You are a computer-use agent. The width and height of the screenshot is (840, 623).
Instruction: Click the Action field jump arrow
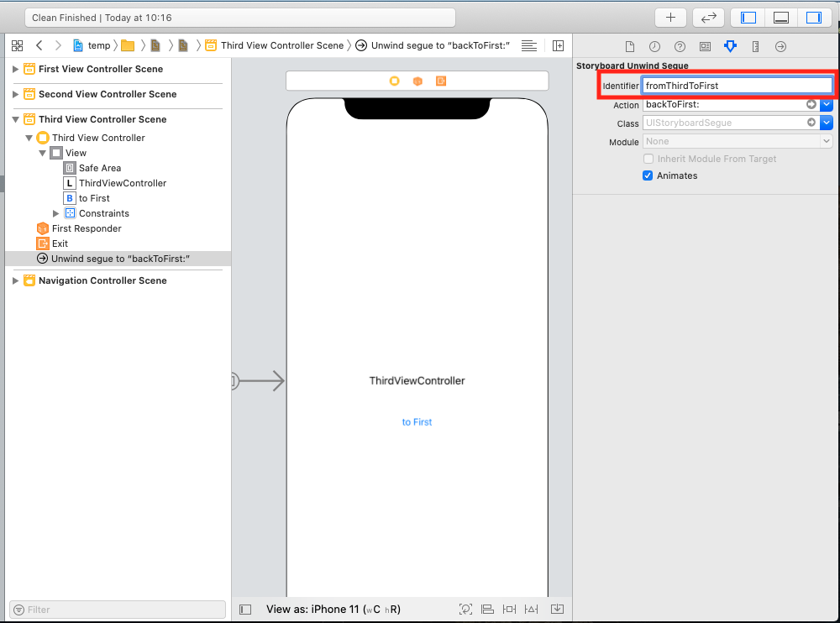[811, 104]
